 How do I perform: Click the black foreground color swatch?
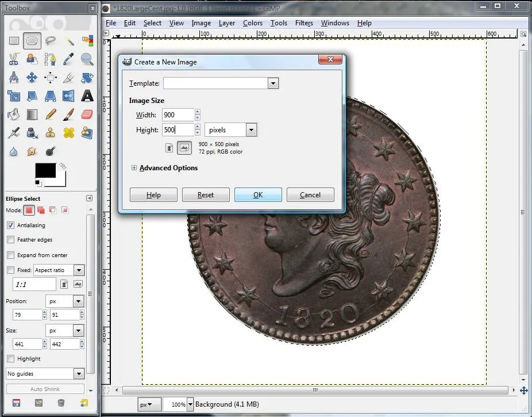(45, 170)
